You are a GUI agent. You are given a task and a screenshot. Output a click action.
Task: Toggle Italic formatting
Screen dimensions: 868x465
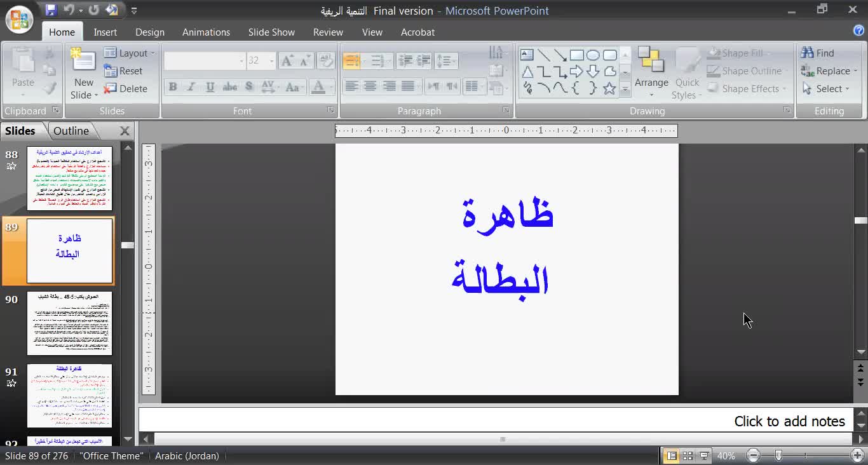[x=191, y=86]
